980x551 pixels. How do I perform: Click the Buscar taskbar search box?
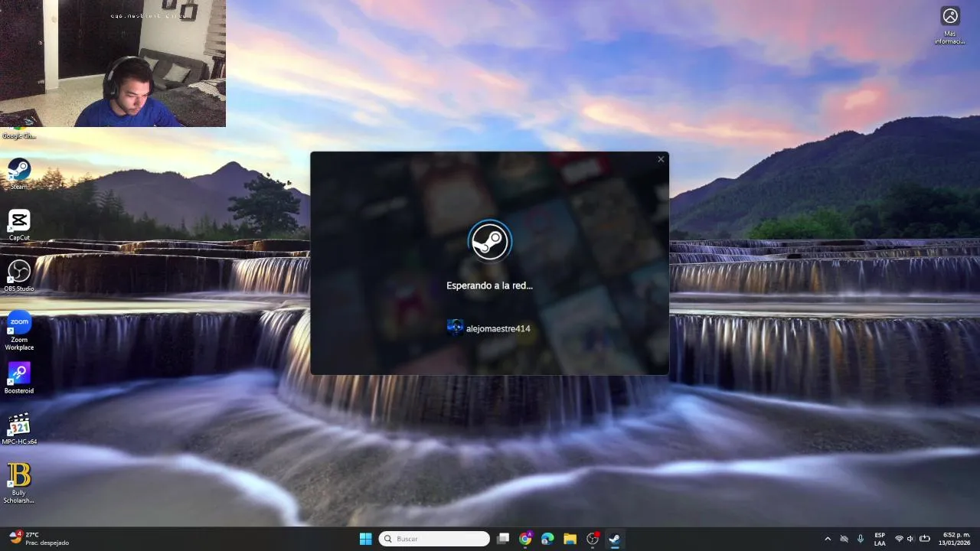click(434, 539)
